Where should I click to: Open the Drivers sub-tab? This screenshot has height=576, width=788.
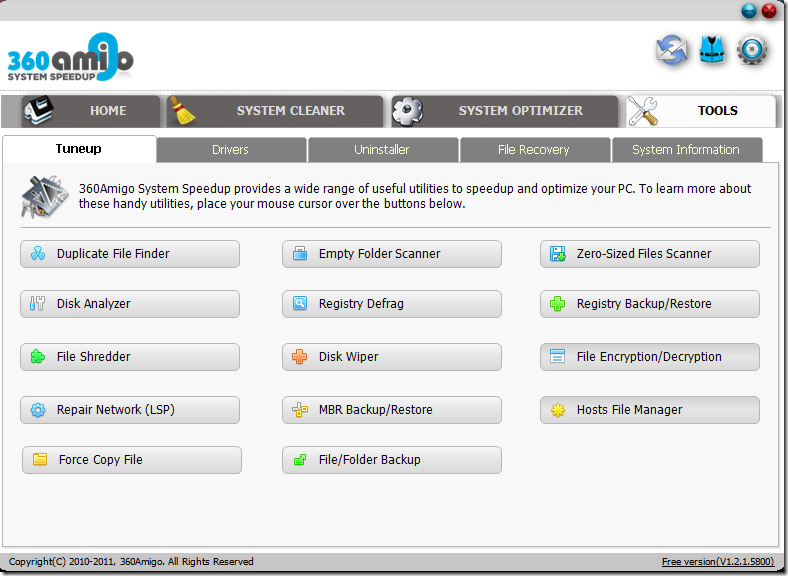[x=232, y=150]
